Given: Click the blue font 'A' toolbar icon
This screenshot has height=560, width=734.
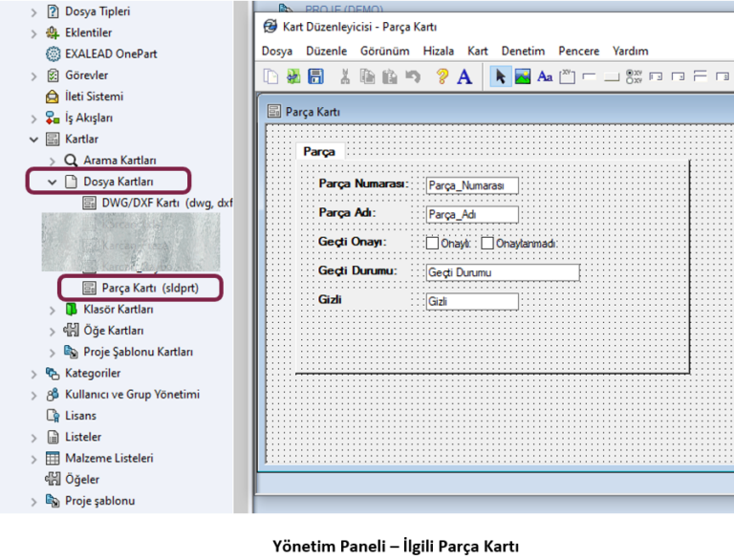Looking at the screenshot, I should (464, 77).
